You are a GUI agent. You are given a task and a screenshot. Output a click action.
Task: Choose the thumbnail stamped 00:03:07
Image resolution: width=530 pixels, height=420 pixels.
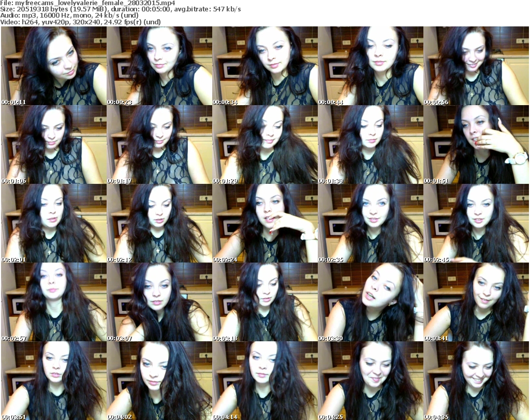(x=159, y=302)
